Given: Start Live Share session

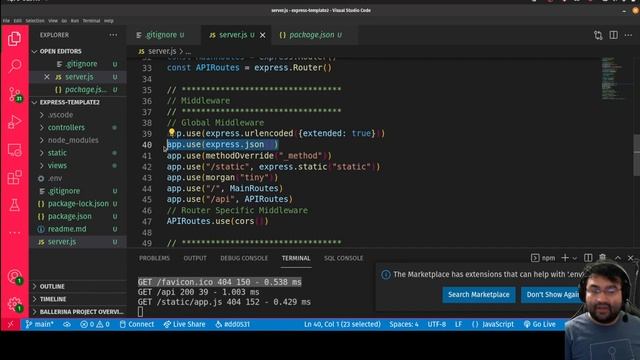Looking at the screenshot, I should coord(184,324).
